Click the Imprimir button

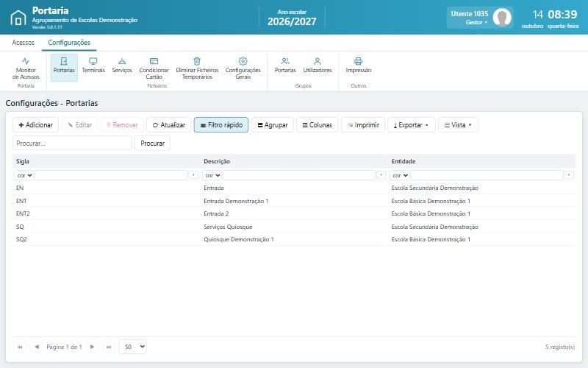363,125
